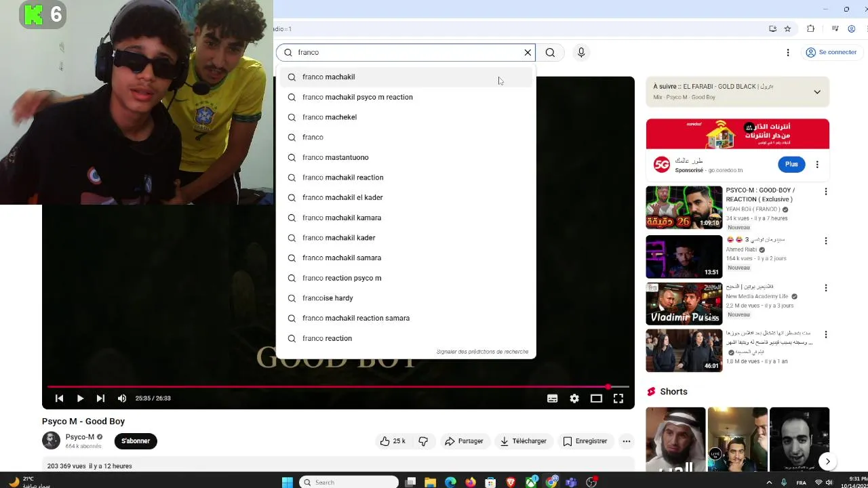Viewport: 868px width, 488px height.
Task: Open File Explorer from taskbar
Action: click(x=430, y=482)
